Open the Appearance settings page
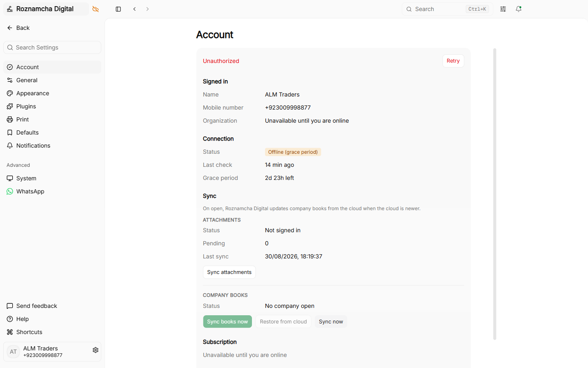The width and height of the screenshot is (588, 368). coord(52,93)
